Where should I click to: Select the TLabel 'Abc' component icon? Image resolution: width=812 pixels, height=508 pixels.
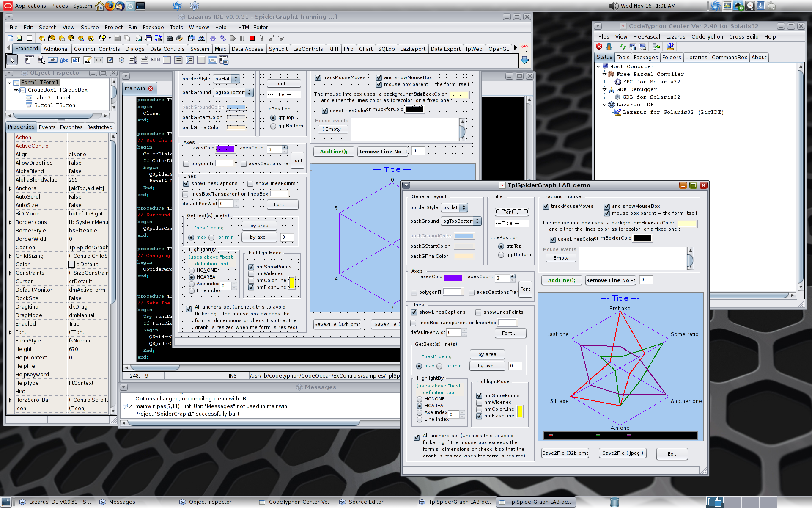pyautogui.click(x=64, y=60)
